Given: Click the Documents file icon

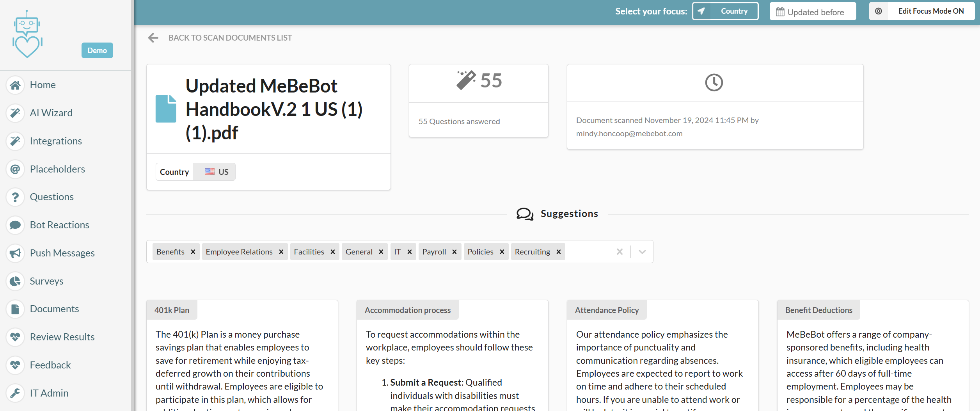Looking at the screenshot, I should [15, 309].
